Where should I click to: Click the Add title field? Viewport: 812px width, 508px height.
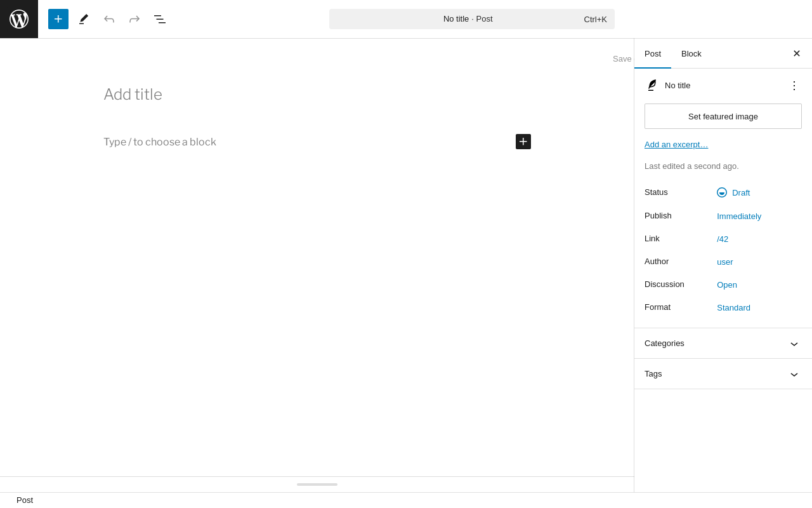(317, 95)
